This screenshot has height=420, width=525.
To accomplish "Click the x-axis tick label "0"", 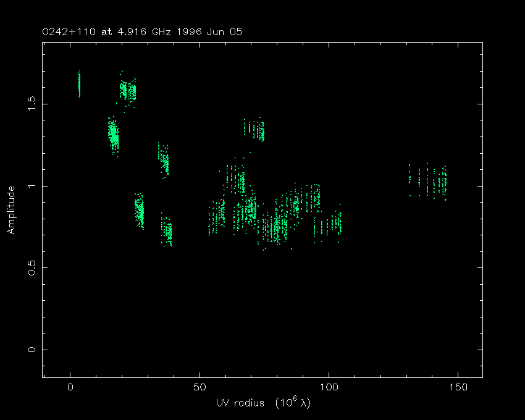I will 70,387.
